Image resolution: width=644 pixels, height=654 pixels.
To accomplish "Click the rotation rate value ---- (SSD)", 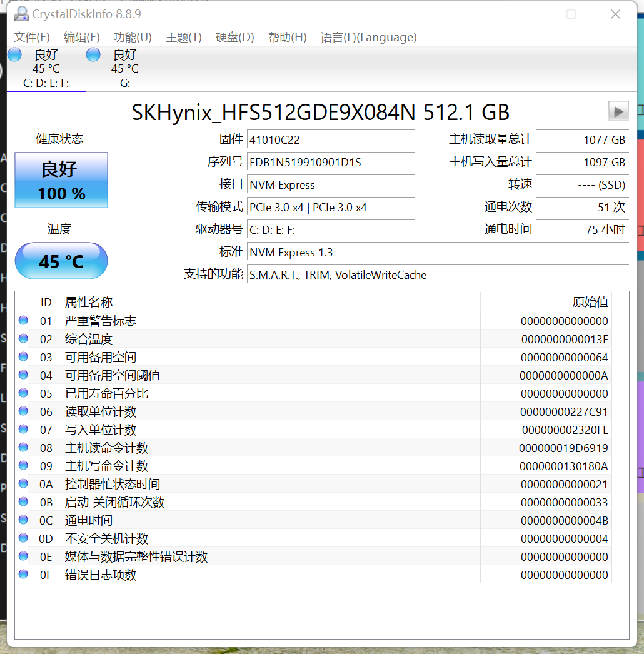I will click(582, 185).
